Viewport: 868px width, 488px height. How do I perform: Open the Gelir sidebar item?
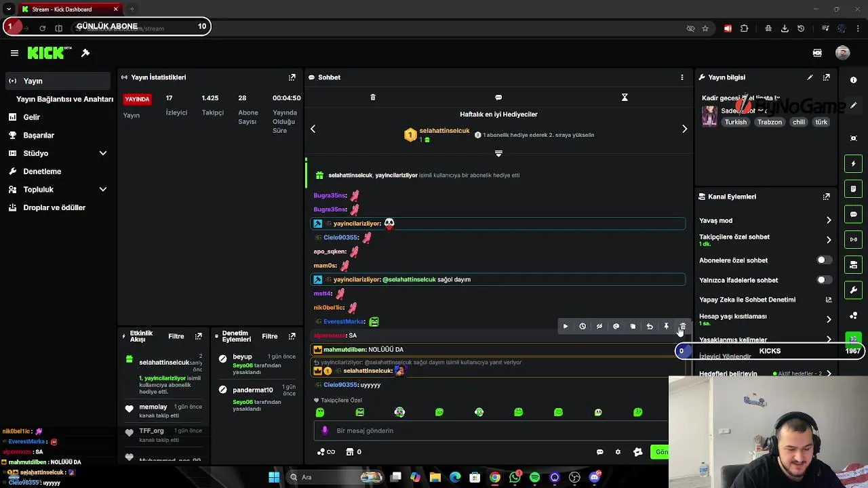(58, 117)
